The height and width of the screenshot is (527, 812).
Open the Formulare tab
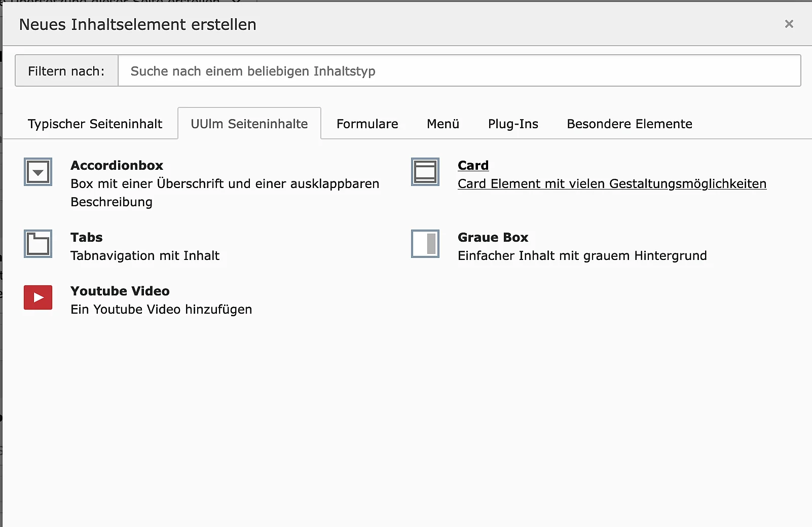(x=367, y=124)
